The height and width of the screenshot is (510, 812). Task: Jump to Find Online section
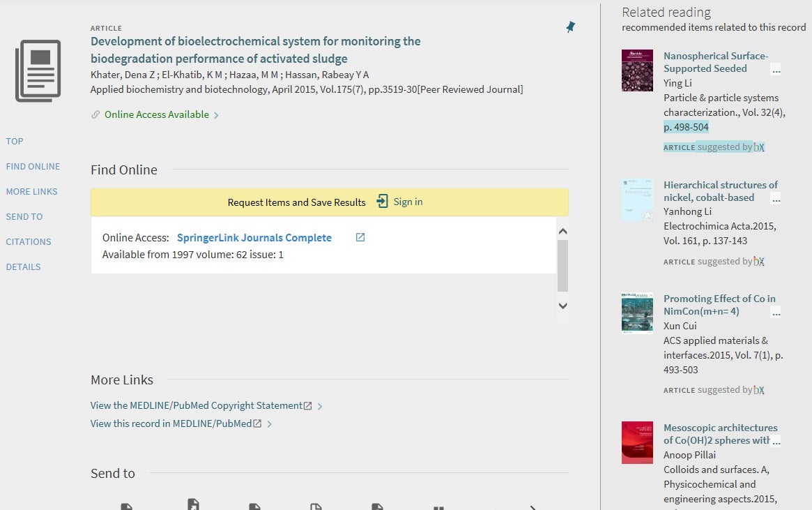tap(33, 166)
